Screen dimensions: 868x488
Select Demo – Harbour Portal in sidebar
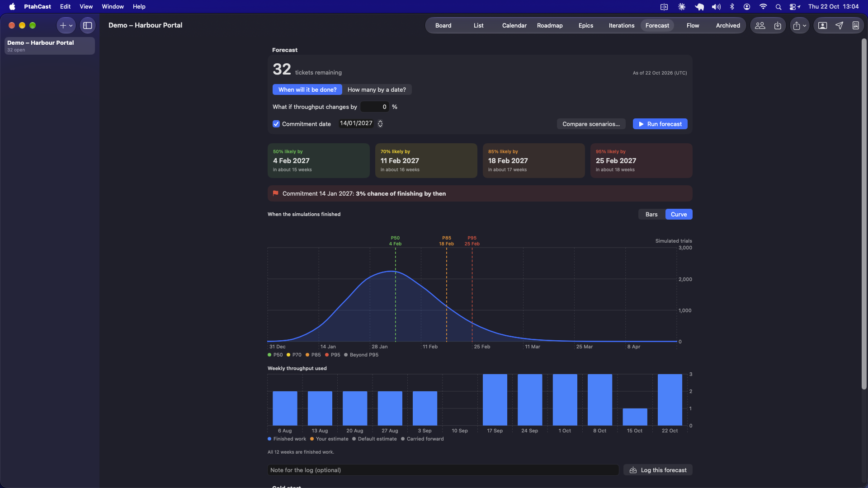point(50,46)
